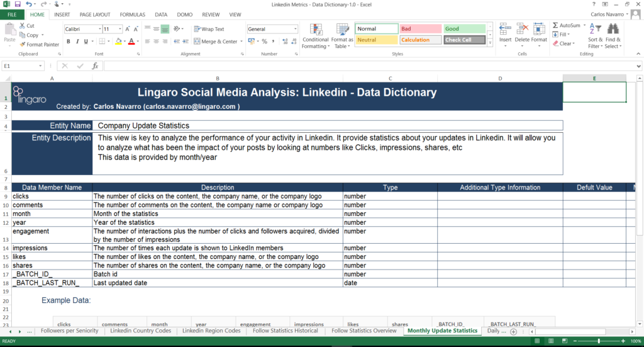Toggle Wrap Text for the cell
The height and width of the screenshot is (347, 644).
[x=209, y=29]
